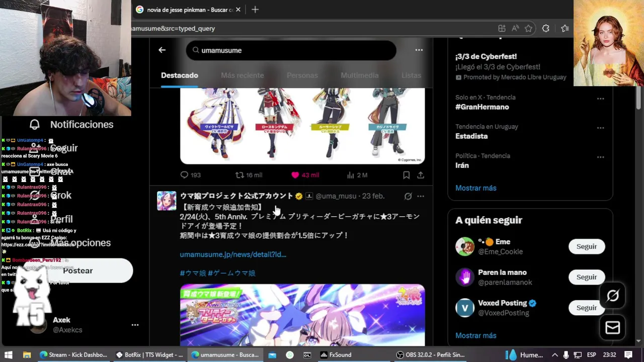The image size is (644, 362).
Task: Repost the first post with 16 mil
Action: [249, 175]
